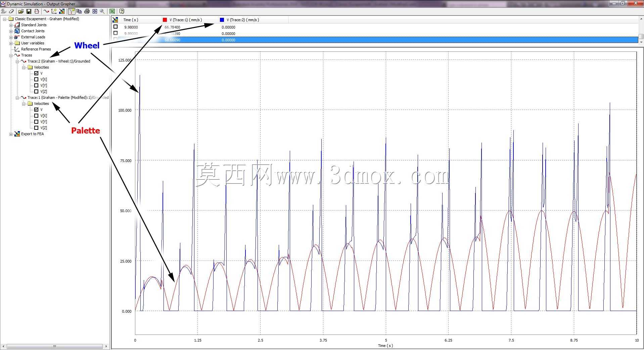The image size is (644, 350).
Task: Check V[Z] under Trace:2 Wheel velocities
Action: tap(36, 91)
